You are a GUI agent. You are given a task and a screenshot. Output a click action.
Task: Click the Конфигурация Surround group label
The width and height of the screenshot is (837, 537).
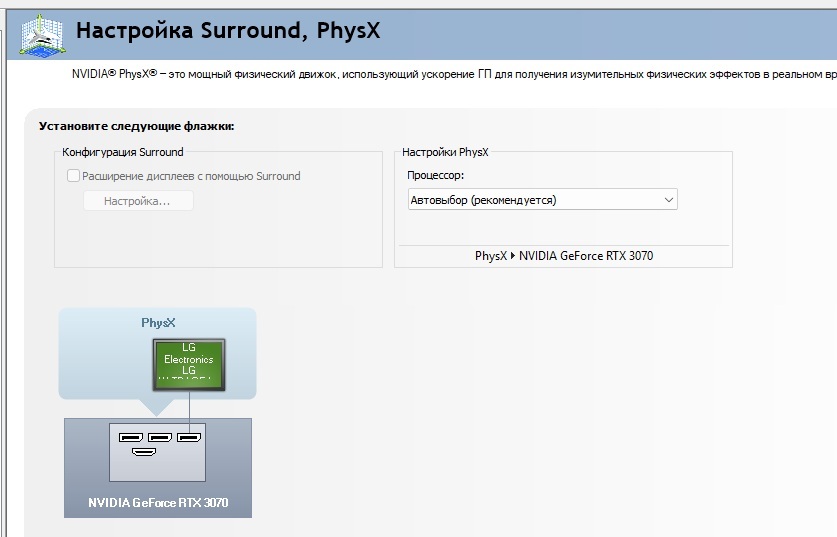click(123, 152)
